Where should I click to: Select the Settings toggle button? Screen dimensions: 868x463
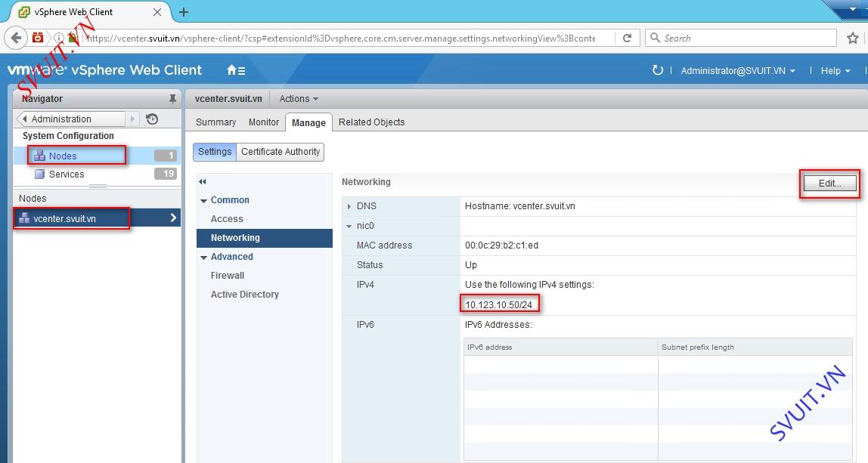(x=215, y=152)
